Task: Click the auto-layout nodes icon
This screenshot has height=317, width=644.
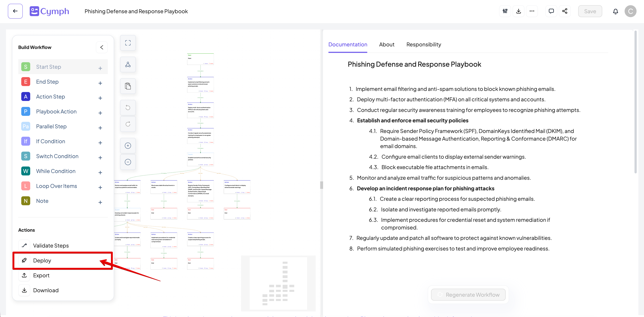Action: coord(128,64)
